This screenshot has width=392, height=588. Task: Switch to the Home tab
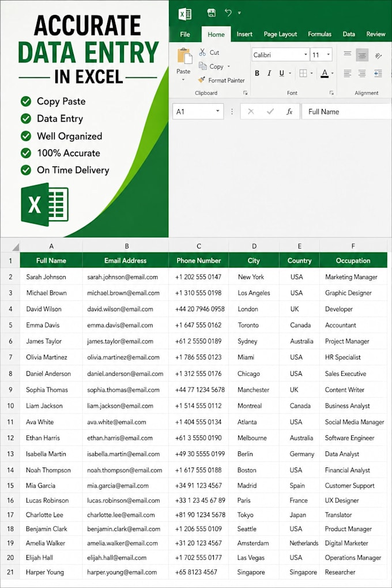click(x=216, y=35)
